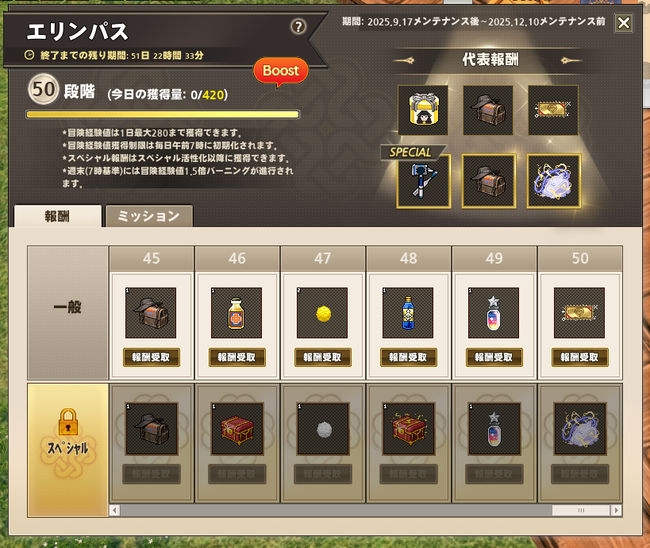Image resolution: width=650 pixels, height=548 pixels.
Task: Claim the level 50 general reward
Action: 580,357
